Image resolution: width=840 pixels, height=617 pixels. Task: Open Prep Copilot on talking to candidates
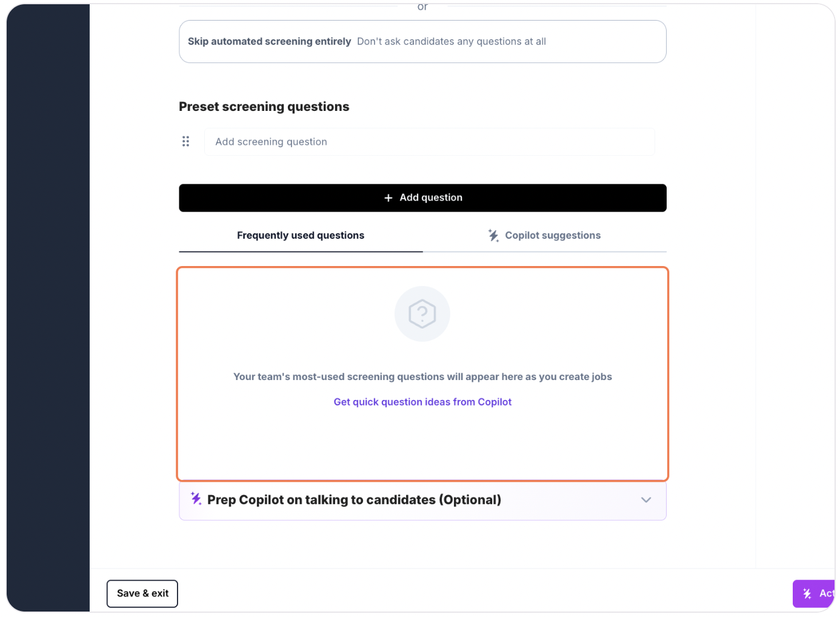[x=422, y=500]
